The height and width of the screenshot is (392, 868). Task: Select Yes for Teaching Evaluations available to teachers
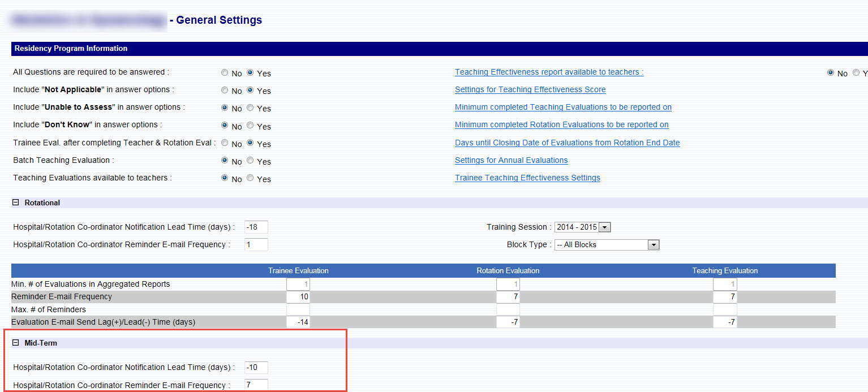click(250, 178)
